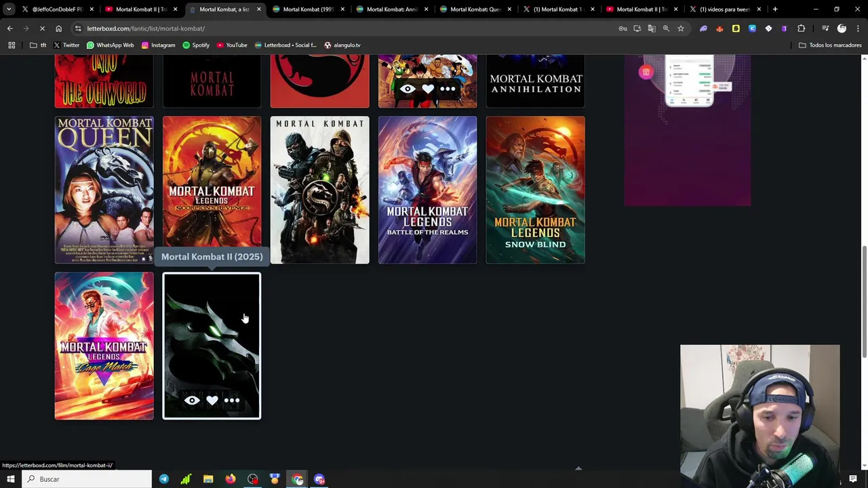Open the apps grid in the bookmarks bar

(12, 45)
